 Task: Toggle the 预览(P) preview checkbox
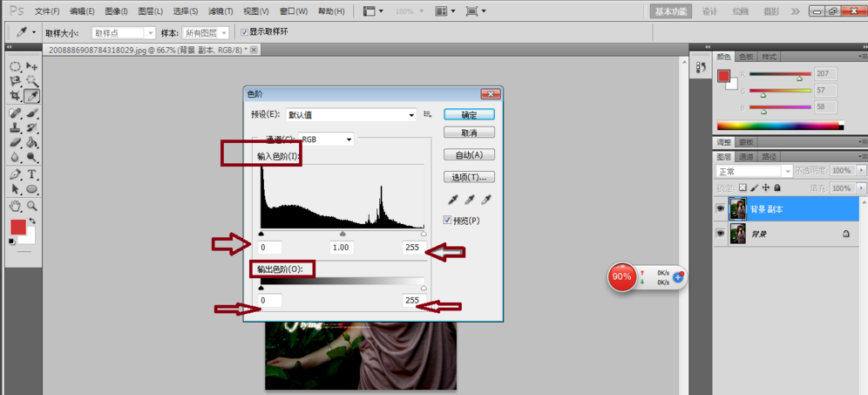[447, 221]
